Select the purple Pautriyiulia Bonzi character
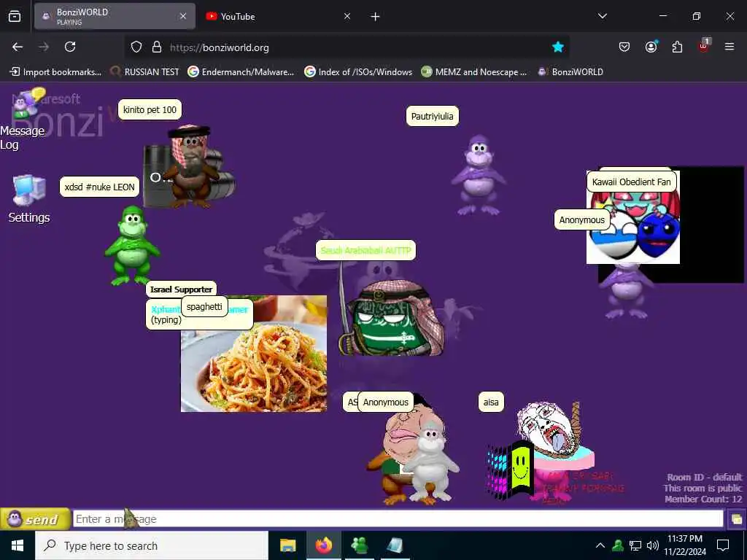This screenshot has height=560, width=747. coord(479,175)
